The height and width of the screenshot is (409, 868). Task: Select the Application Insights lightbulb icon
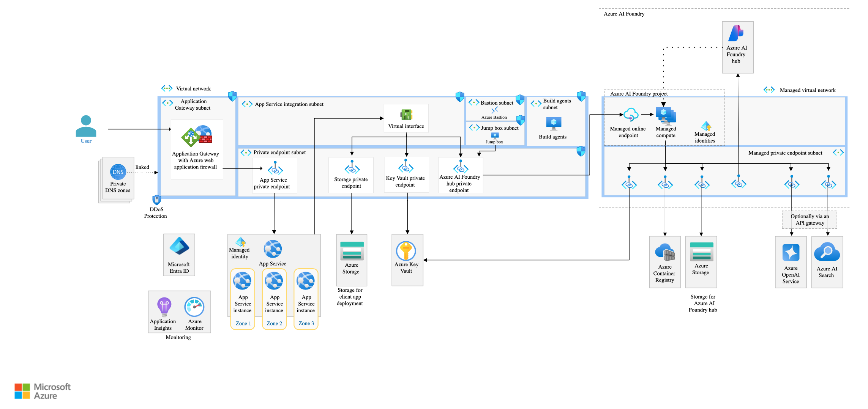pyautogui.click(x=164, y=307)
